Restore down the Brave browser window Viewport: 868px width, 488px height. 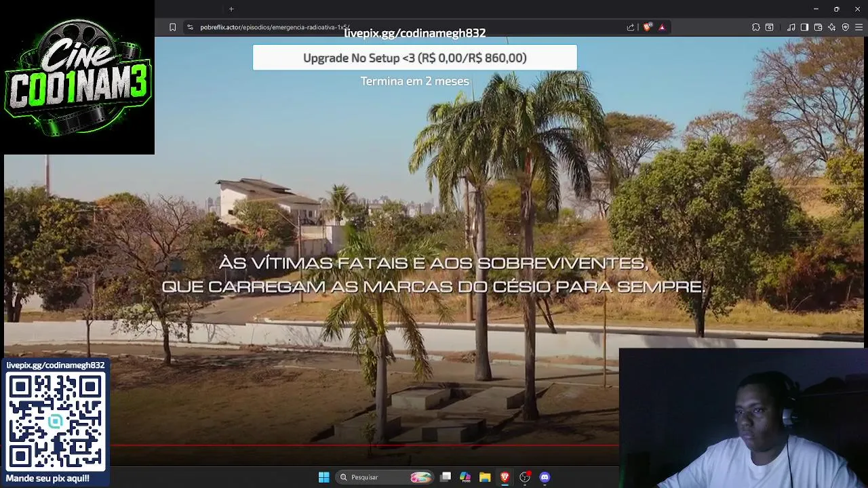[837, 9]
